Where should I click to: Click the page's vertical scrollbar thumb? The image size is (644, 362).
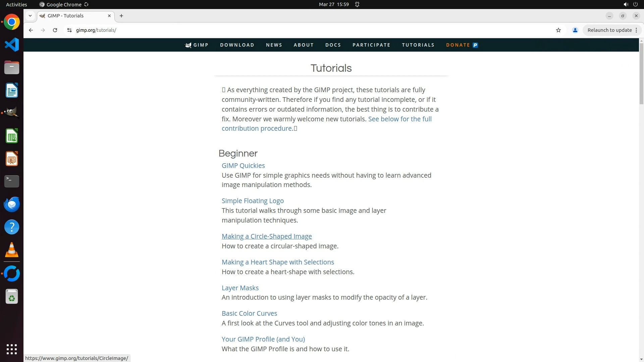[641, 74]
